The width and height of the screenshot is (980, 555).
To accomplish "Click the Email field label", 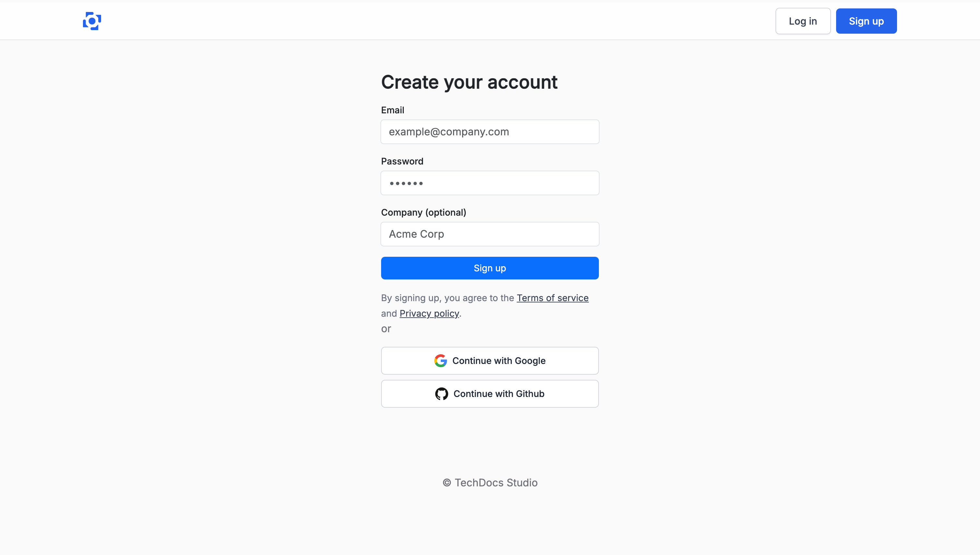I will click(x=392, y=110).
